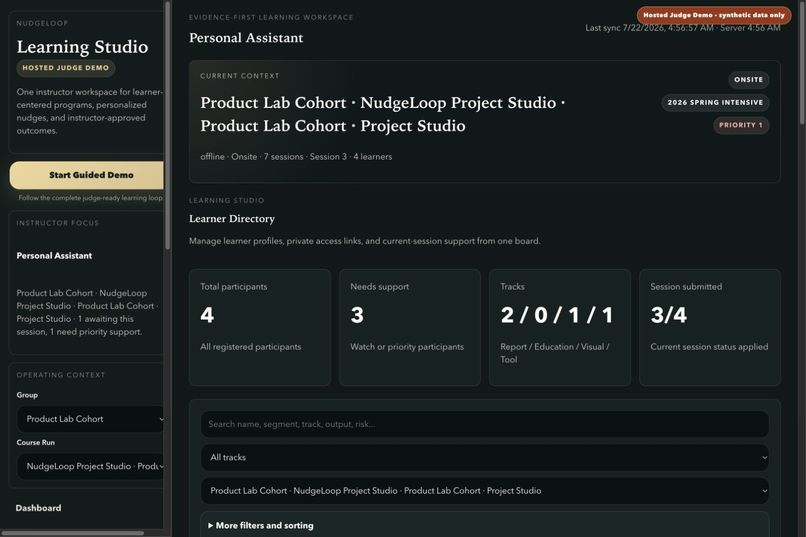
Task: Click the Hosted Judge Demo synthetic data banner
Action: pos(714,15)
